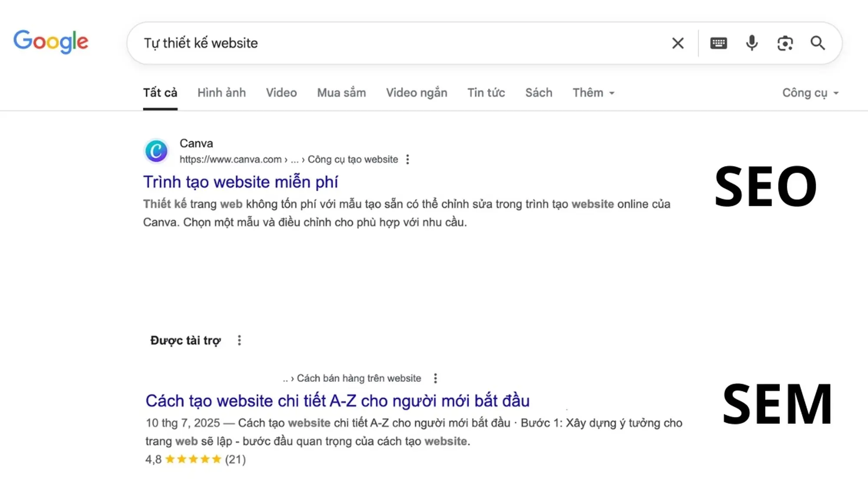
Task: Select the Tất cả tab
Action: click(160, 93)
